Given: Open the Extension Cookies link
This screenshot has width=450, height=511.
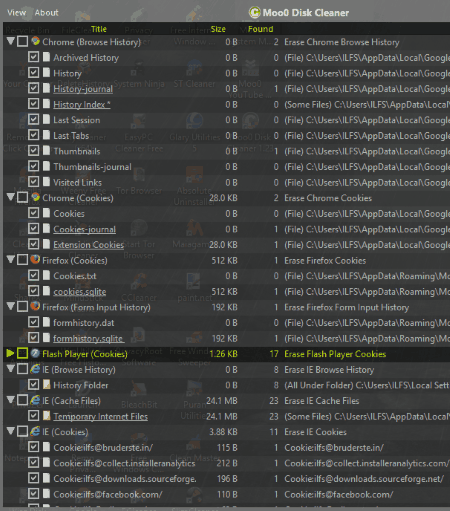Looking at the screenshot, I should click(89, 245).
